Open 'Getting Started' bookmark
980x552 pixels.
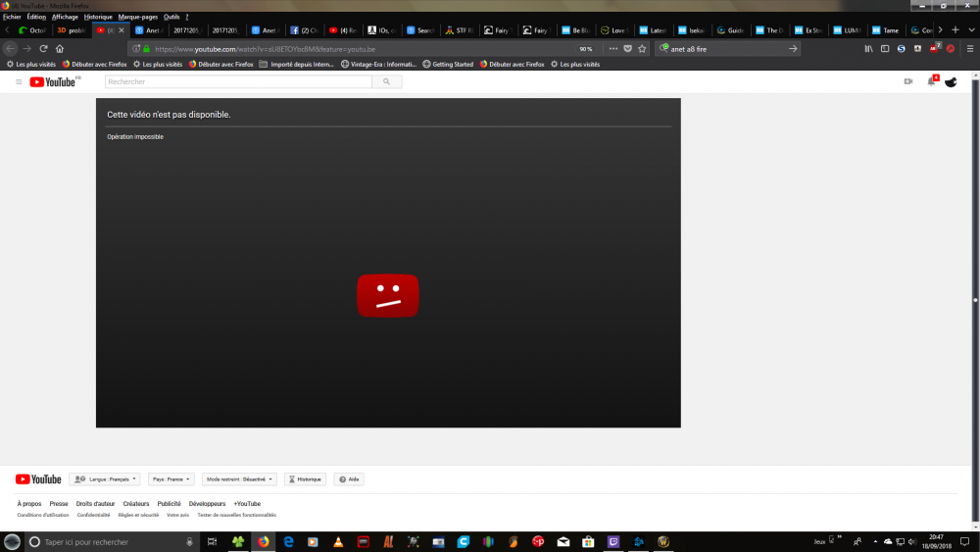point(448,64)
